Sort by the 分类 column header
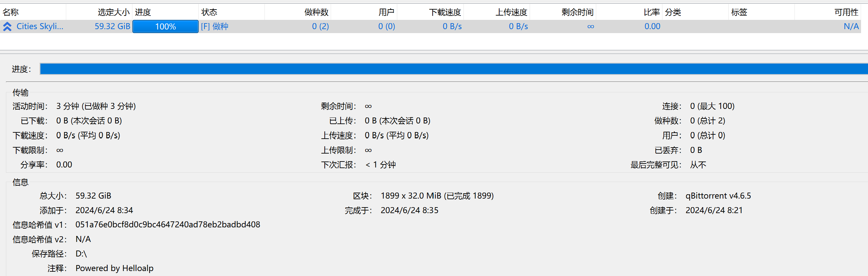The image size is (868, 276). tap(695, 13)
